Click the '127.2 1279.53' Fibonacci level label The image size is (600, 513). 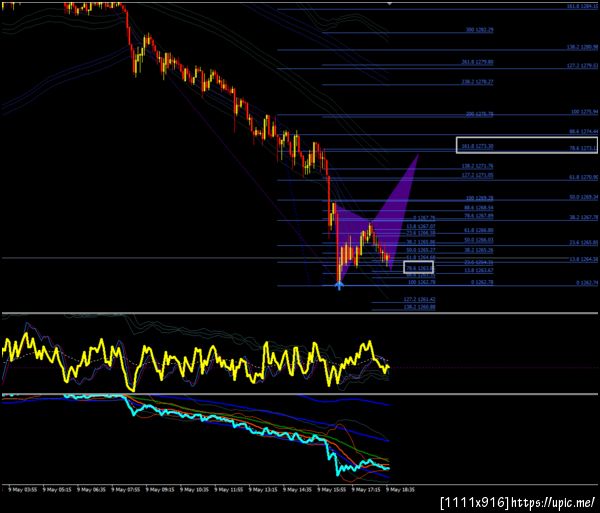pos(582,66)
